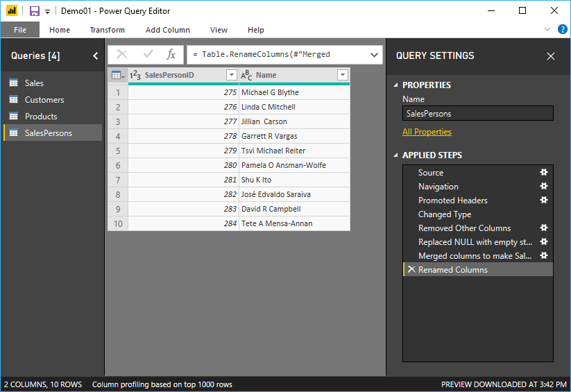Open the Add Column tab
Screen dimensions: 571x392
pyautogui.click(x=167, y=30)
